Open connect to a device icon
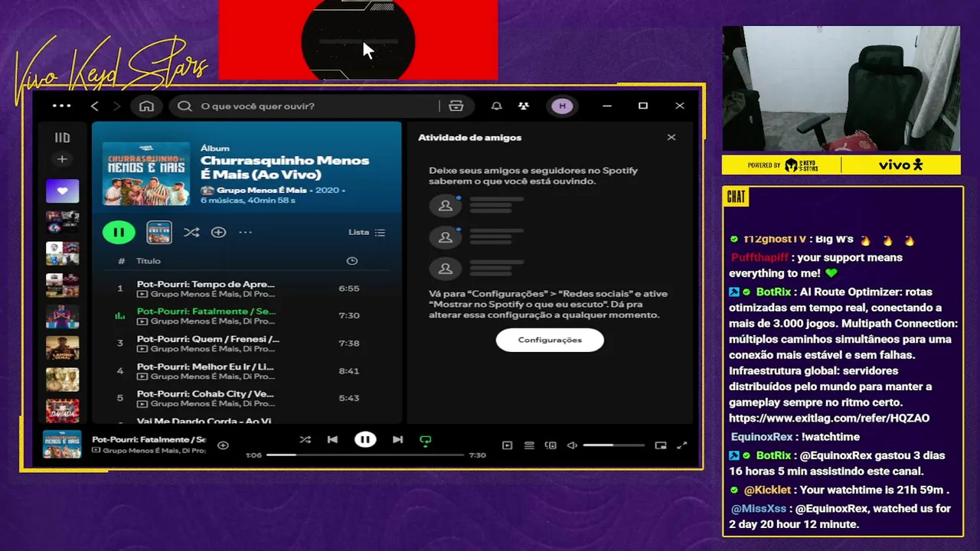Image resolution: width=980 pixels, height=551 pixels. point(550,445)
